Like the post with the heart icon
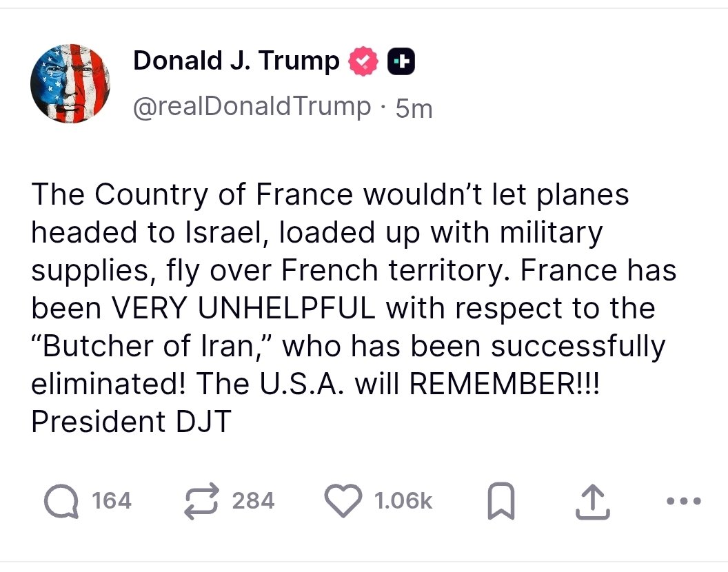728x572 pixels. pyautogui.click(x=343, y=501)
